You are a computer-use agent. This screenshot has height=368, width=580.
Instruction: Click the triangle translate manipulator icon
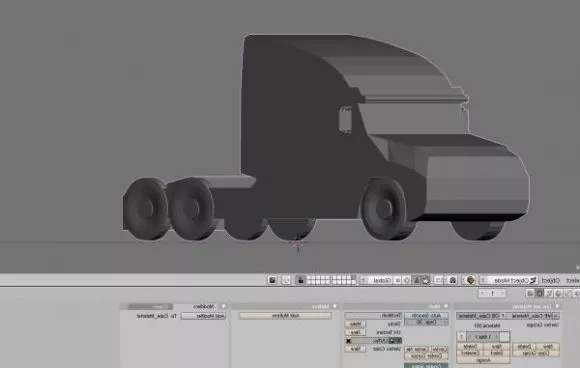[417, 280]
